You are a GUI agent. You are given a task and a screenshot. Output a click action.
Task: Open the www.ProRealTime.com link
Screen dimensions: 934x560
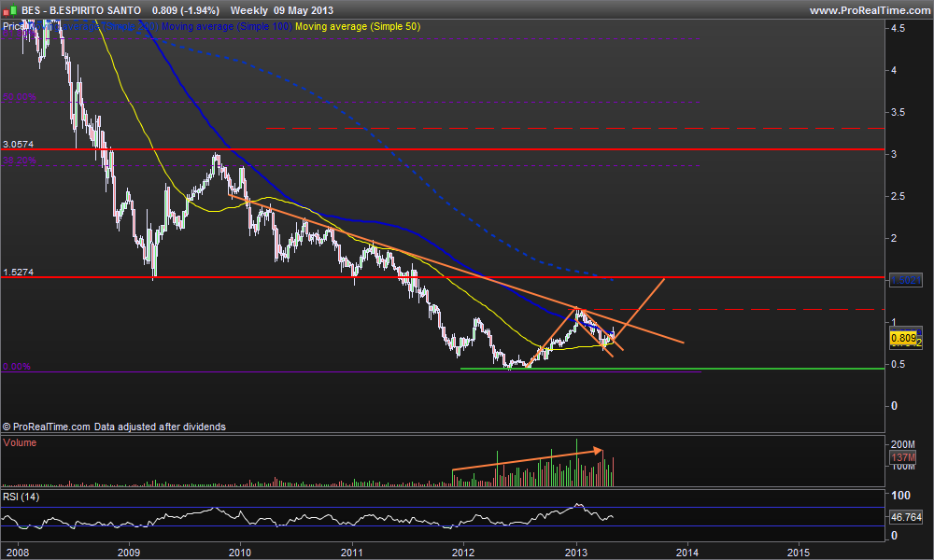870,10
